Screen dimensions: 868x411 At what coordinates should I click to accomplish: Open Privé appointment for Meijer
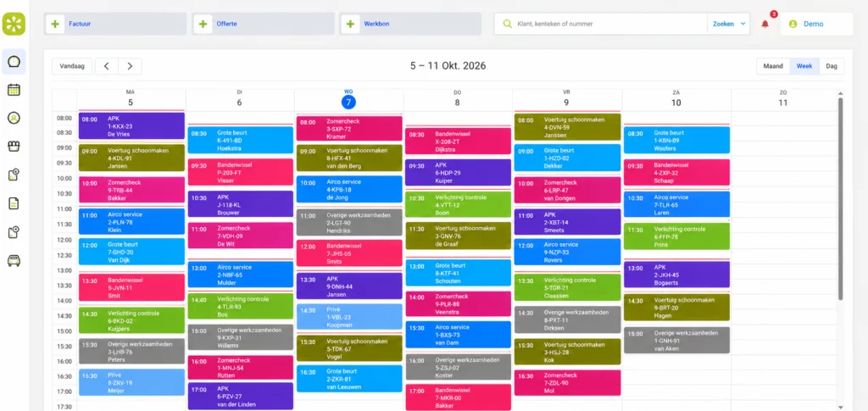point(131,382)
